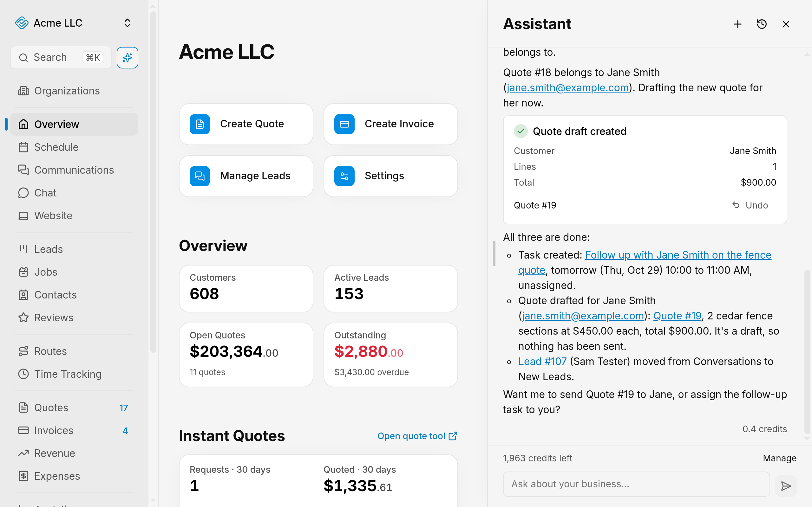Open the Quote #19 link
812x507 pixels.
[x=677, y=316]
